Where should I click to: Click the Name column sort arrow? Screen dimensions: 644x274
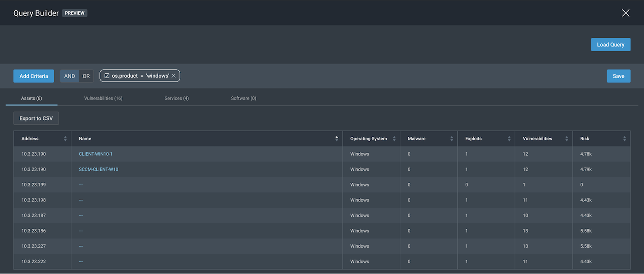337,139
